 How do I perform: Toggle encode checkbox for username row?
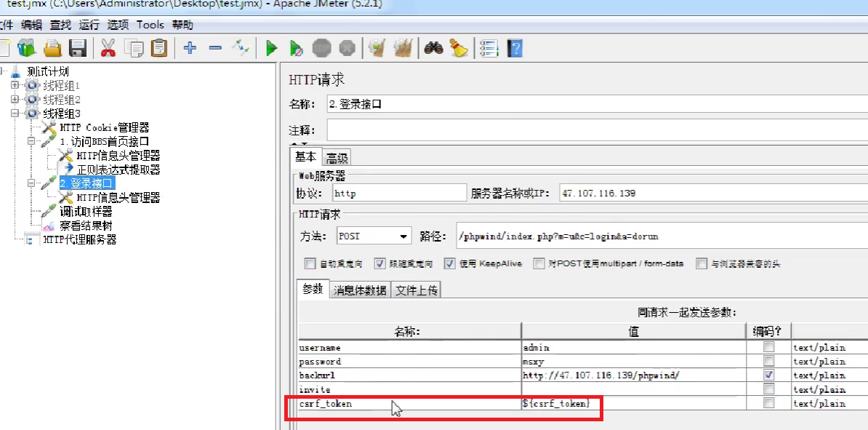pos(768,348)
